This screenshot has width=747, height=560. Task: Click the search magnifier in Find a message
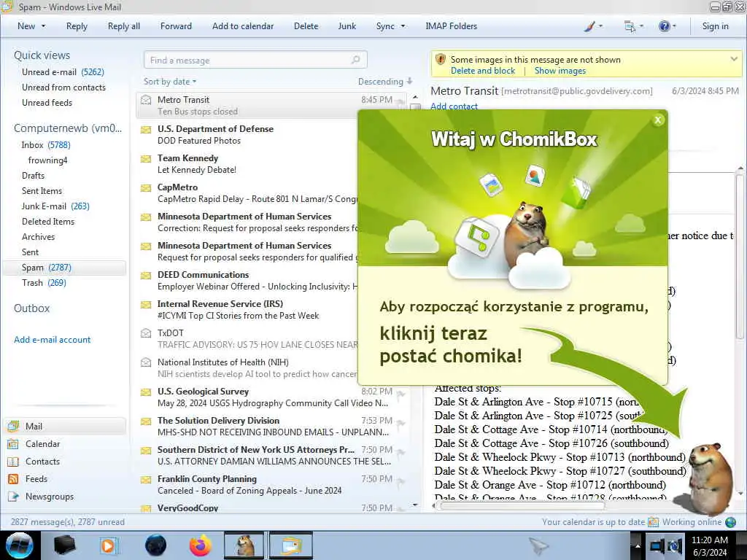(x=355, y=60)
